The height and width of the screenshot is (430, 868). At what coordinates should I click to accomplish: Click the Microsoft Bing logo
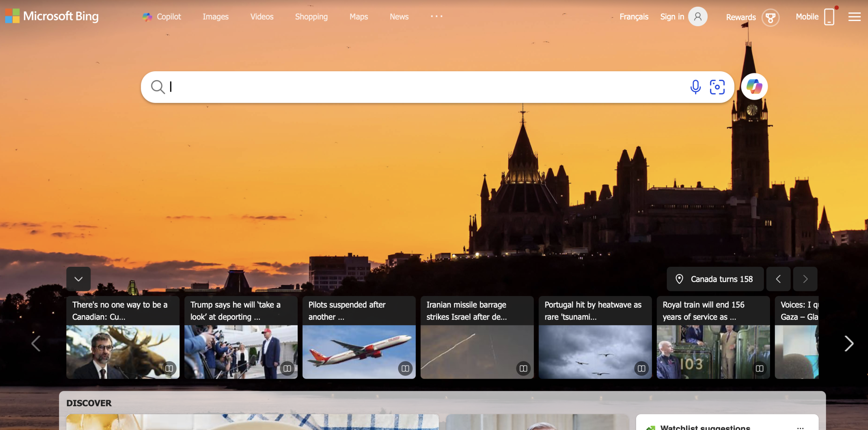(52, 16)
